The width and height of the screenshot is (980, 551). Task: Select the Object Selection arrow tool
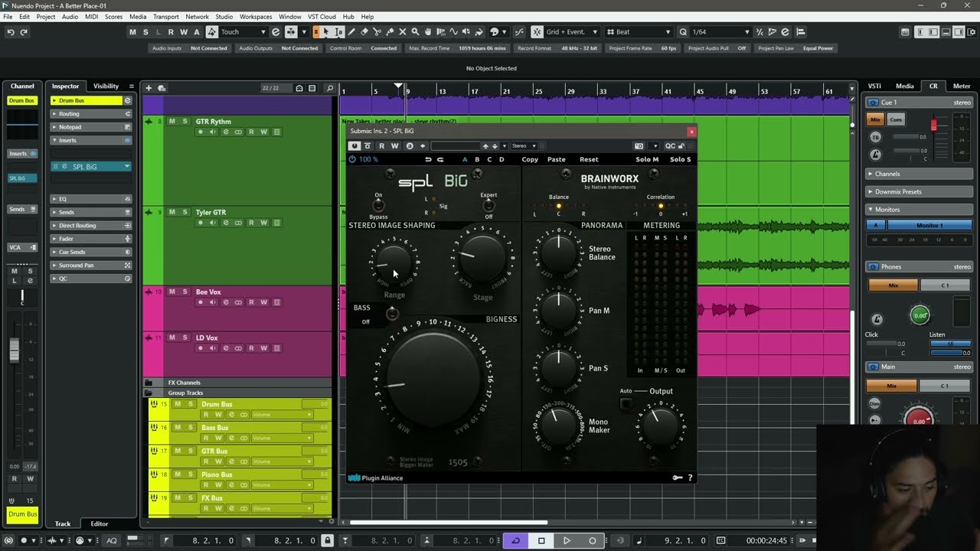(326, 32)
